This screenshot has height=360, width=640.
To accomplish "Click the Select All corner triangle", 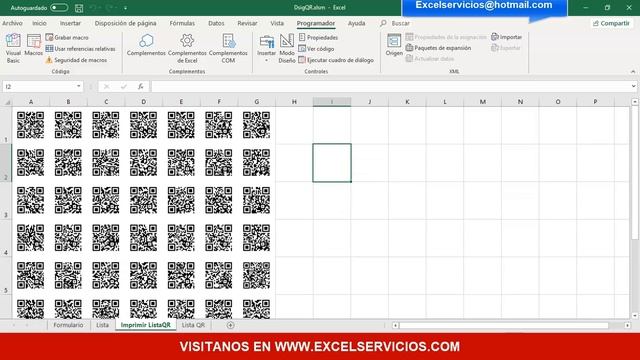I will pos(7,102).
